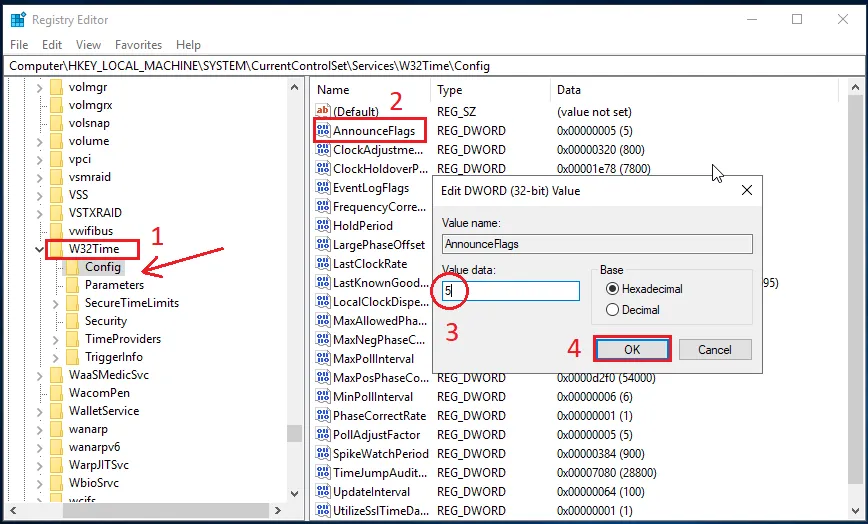868x524 pixels.
Task: Click the values pane scroll down arrow
Action: coord(855,510)
